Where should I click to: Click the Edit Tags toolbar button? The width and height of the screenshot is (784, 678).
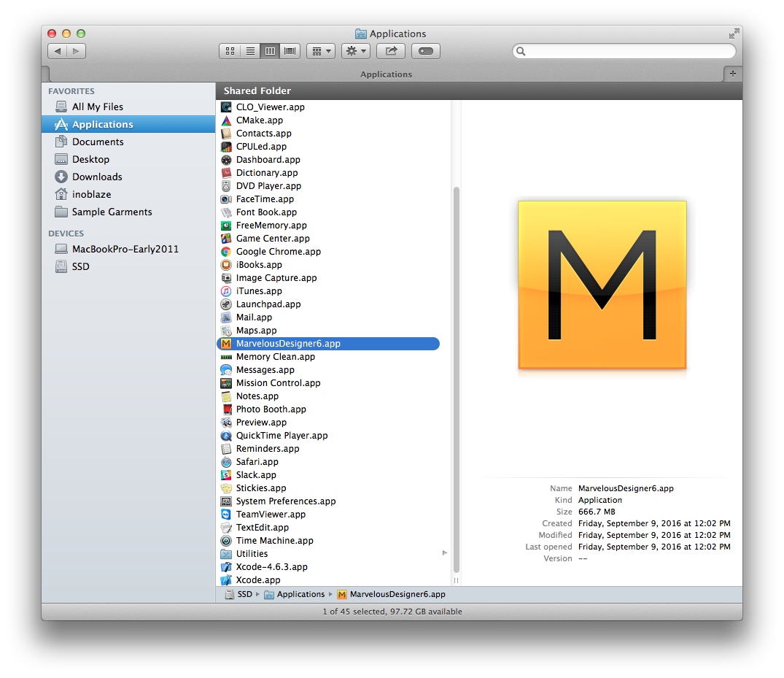tap(426, 51)
